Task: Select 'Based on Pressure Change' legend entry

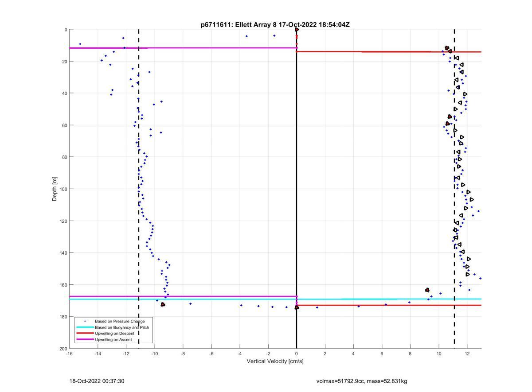Action: pos(120,321)
